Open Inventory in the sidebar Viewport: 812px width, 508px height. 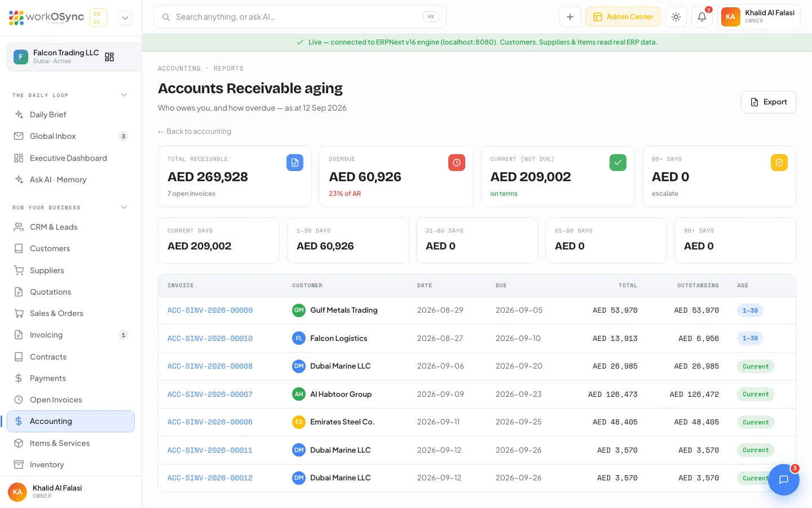point(71,465)
